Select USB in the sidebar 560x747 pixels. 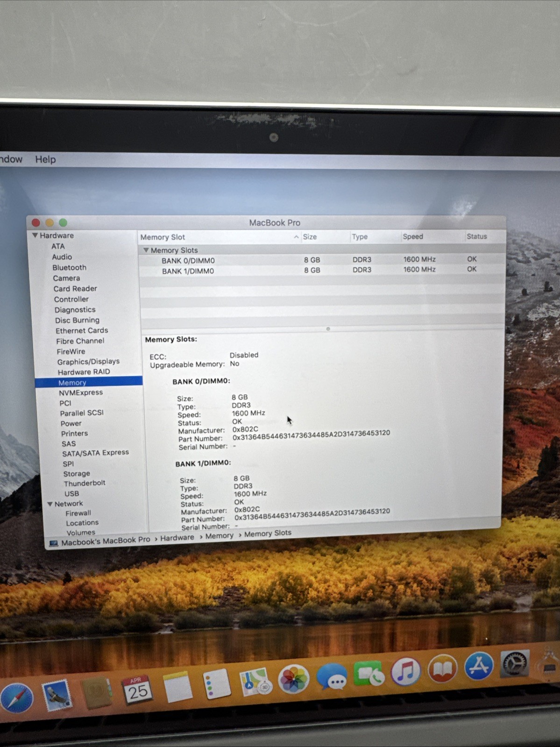(71, 494)
